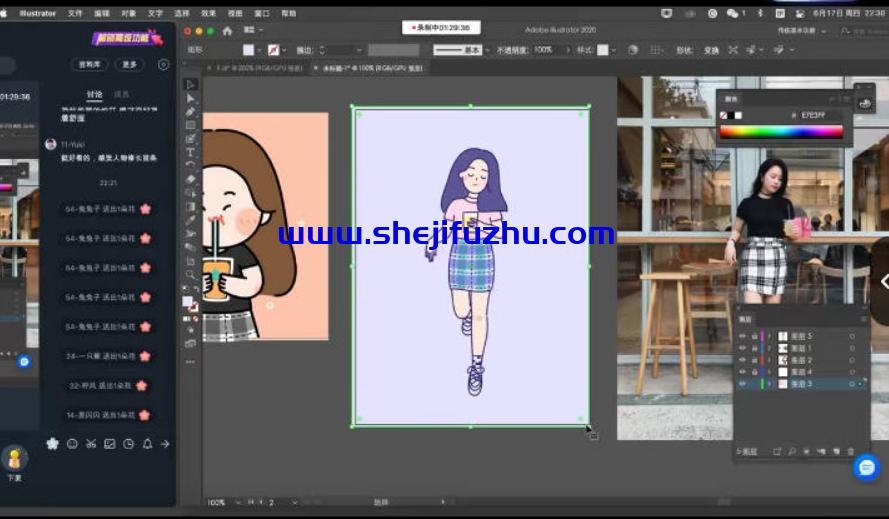Viewport: 889px width, 519px height.
Task: Click the WeChat icon in macOS menu bar
Action: tap(733, 13)
